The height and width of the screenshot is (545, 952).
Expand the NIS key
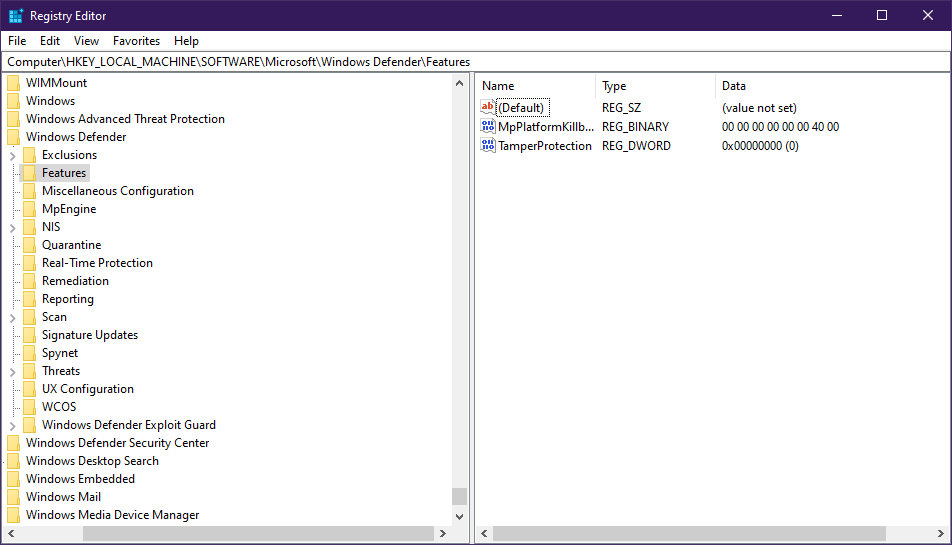13,228
